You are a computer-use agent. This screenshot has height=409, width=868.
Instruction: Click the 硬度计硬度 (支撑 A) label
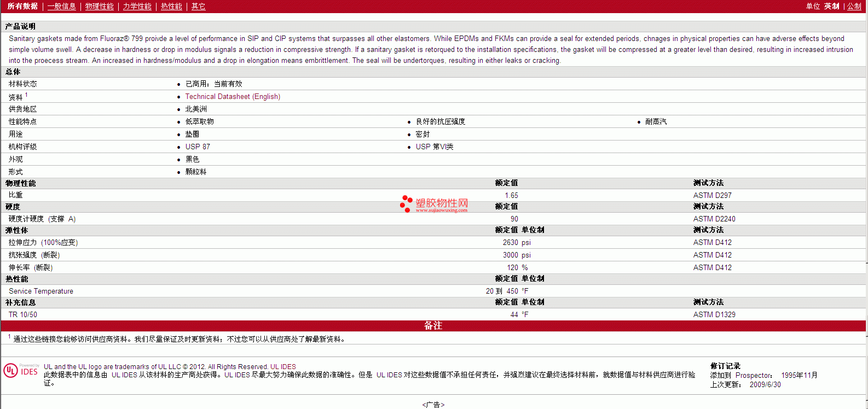coord(42,219)
